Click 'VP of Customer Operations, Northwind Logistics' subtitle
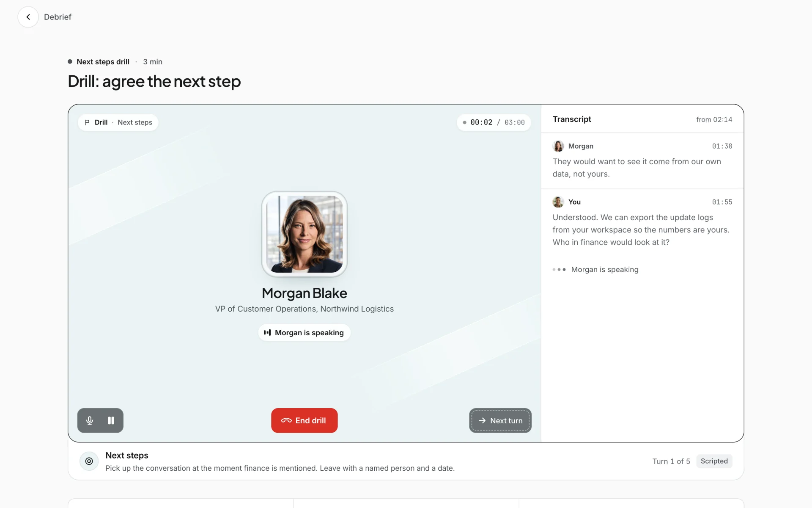The height and width of the screenshot is (508, 812). tap(304, 309)
